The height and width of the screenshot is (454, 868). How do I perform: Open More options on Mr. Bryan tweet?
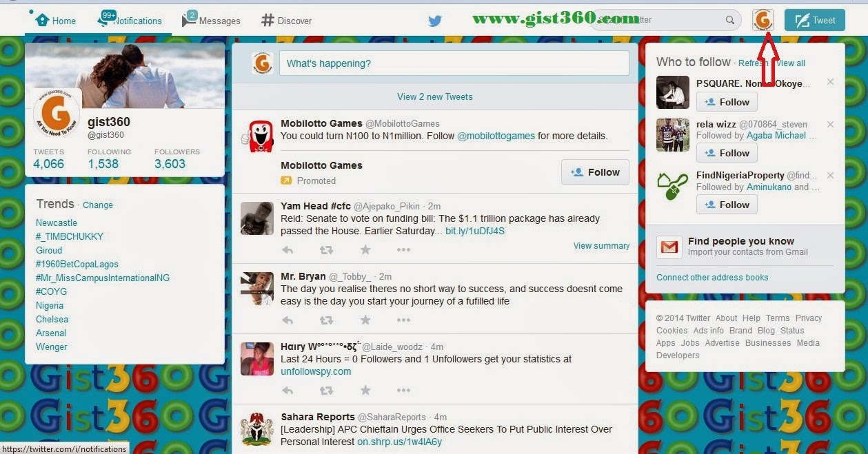tap(404, 320)
